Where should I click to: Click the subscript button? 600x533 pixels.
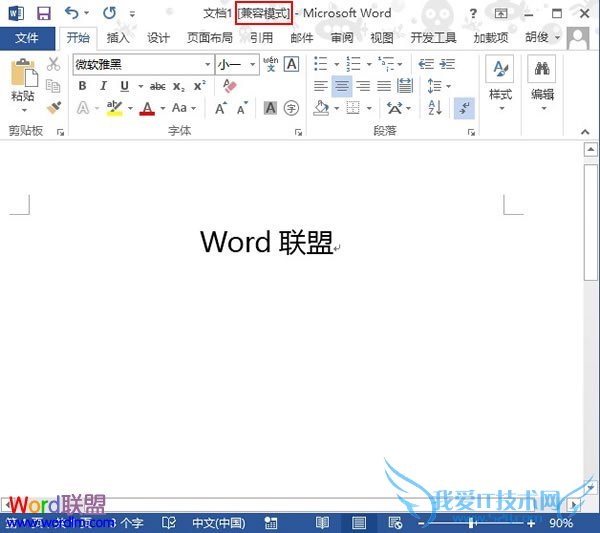(179, 87)
